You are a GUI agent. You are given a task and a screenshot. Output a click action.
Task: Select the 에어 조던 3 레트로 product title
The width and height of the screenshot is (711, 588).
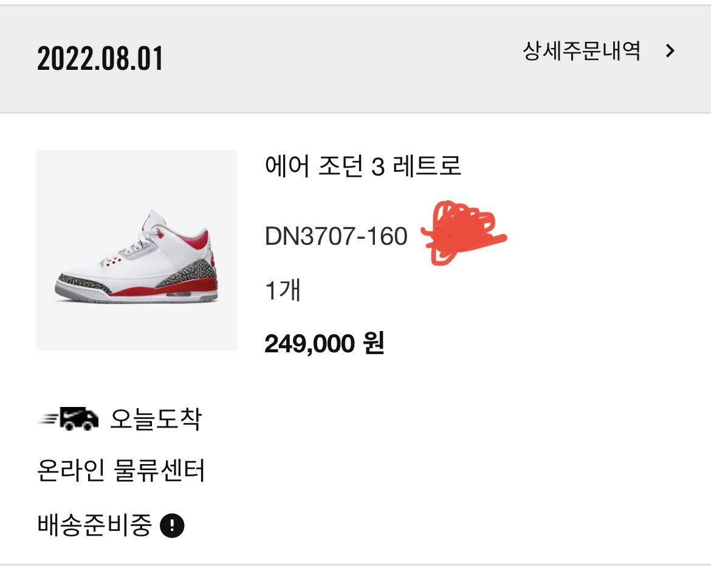click(363, 165)
